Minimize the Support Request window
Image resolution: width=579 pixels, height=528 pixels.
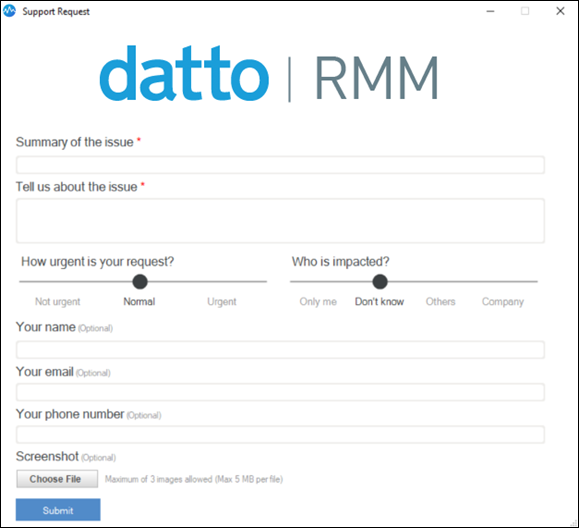tap(490, 11)
